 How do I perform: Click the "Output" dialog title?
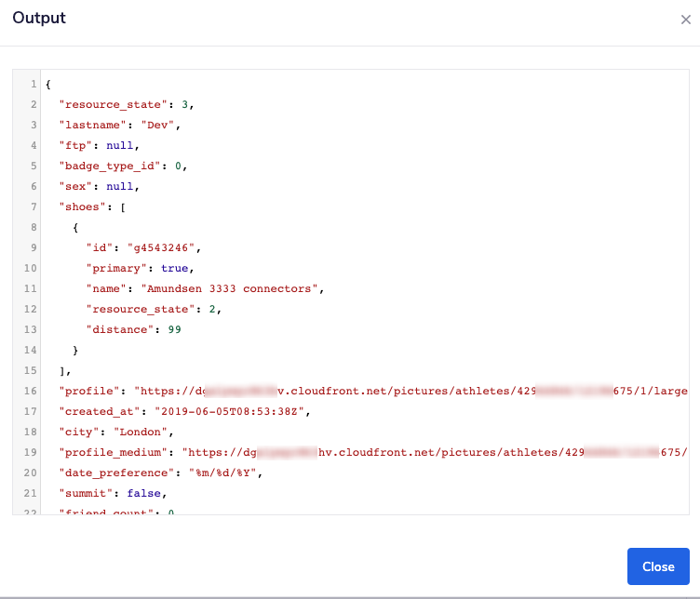pos(39,19)
